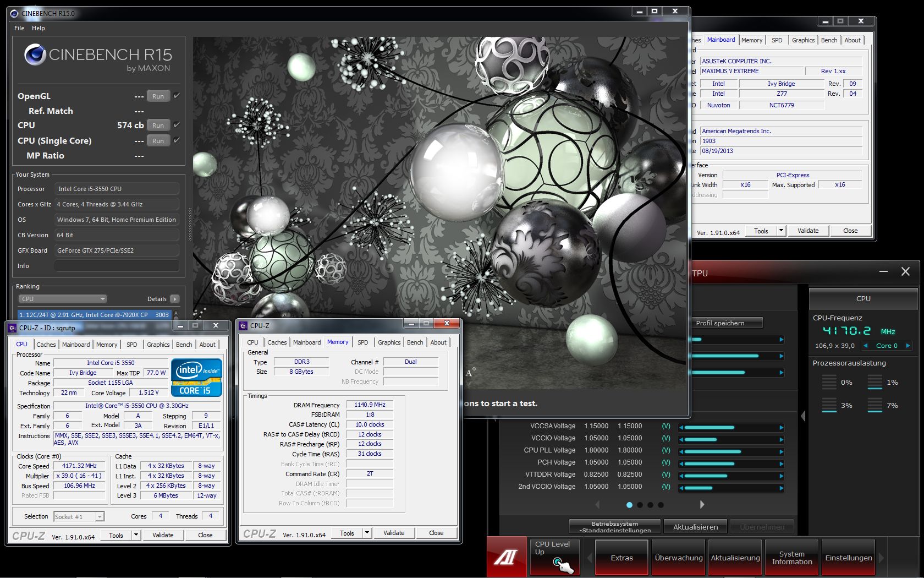Go to previous voltage page arrow

coord(597,504)
